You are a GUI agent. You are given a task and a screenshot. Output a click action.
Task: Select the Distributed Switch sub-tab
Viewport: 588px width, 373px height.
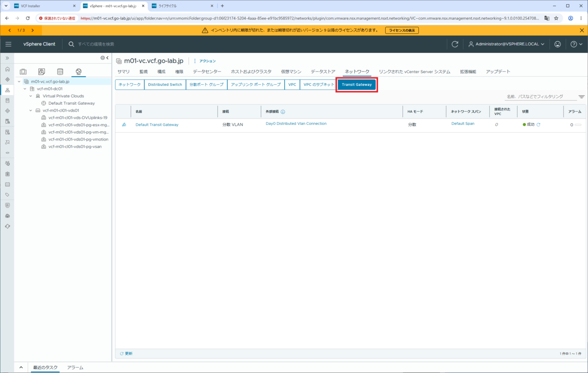pyautogui.click(x=165, y=85)
